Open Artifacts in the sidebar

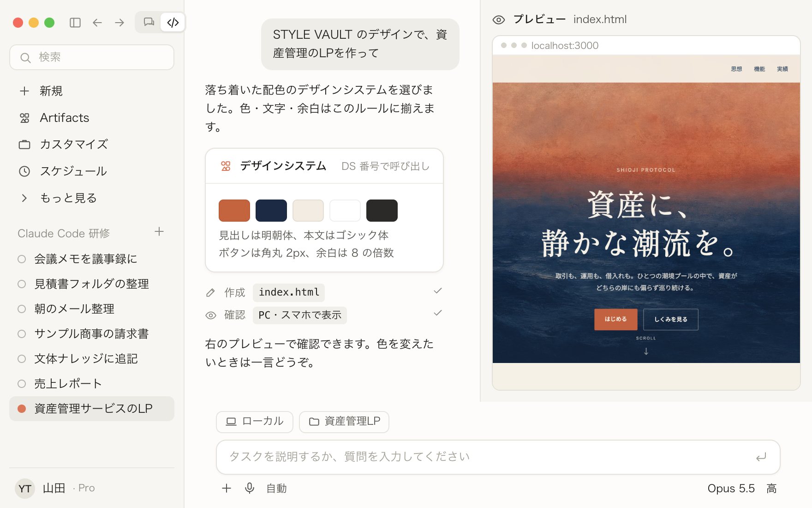[92, 118]
